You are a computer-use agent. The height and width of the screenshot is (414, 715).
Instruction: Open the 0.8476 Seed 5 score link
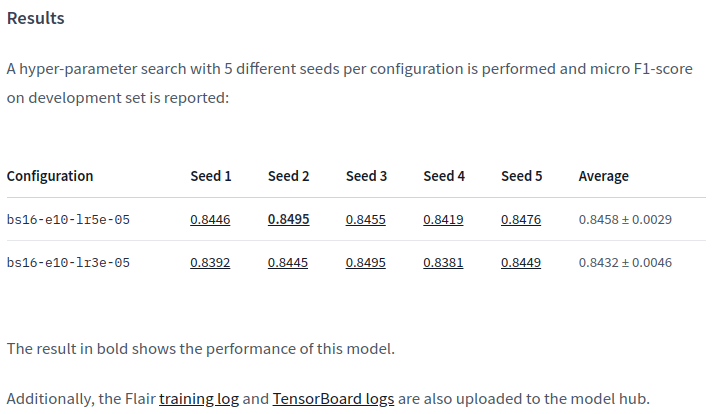coord(521,220)
